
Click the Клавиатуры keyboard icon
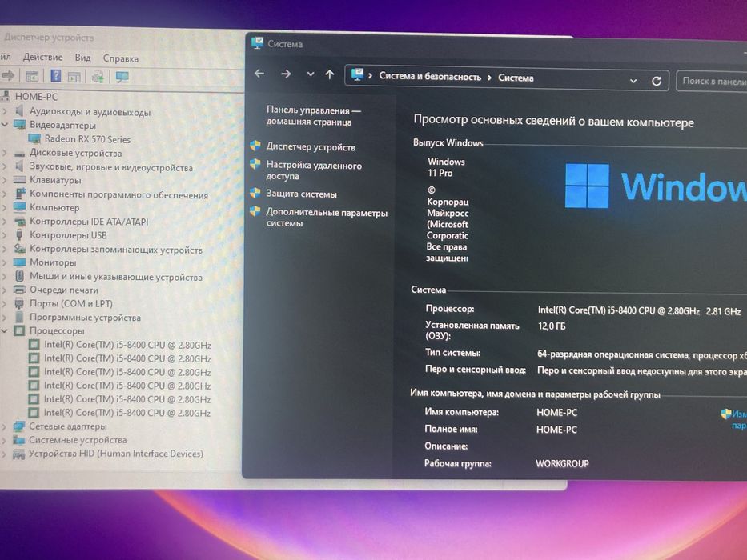[x=19, y=180]
